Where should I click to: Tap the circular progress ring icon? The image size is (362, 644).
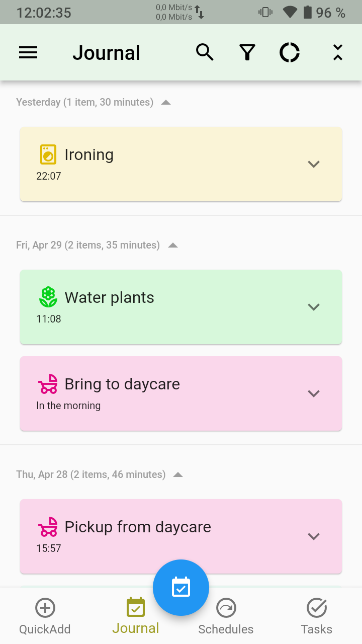tap(290, 52)
